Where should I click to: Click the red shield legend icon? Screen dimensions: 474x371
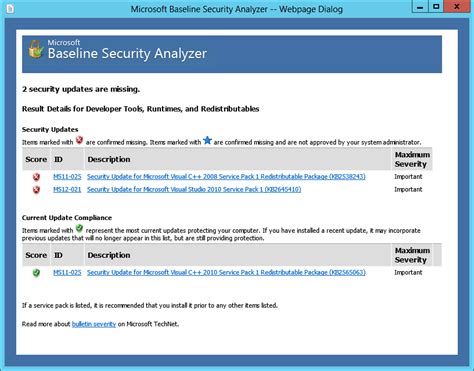[x=79, y=140]
